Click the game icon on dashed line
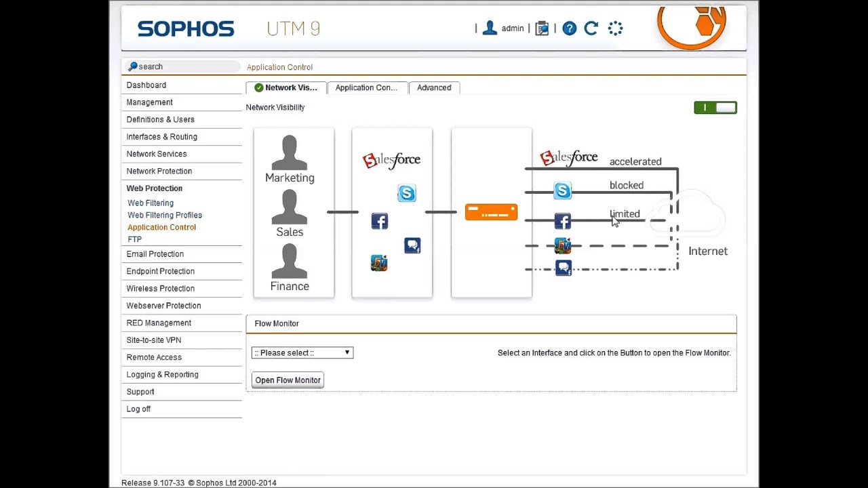 pos(563,245)
